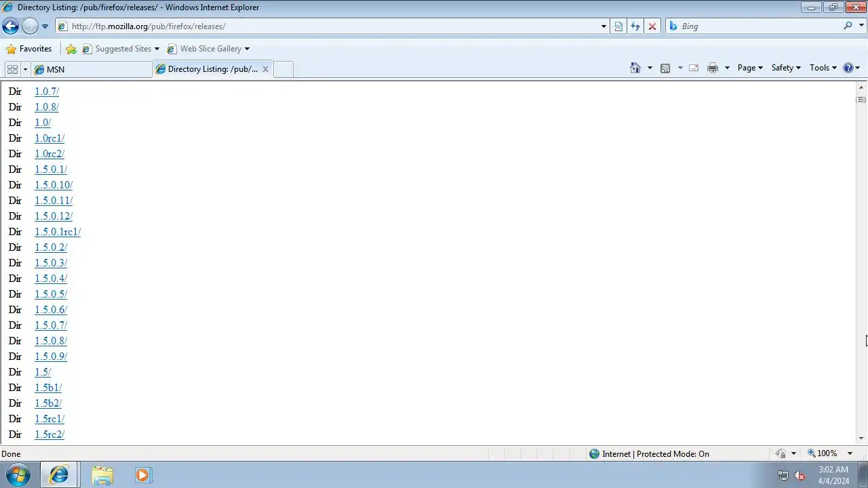Click the Read Mail icon

(694, 68)
